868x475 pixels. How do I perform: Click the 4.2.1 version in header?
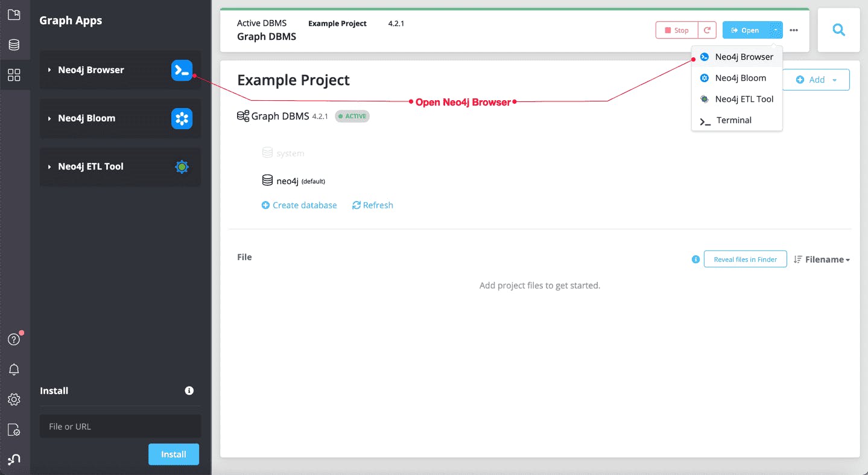(x=396, y=24)
